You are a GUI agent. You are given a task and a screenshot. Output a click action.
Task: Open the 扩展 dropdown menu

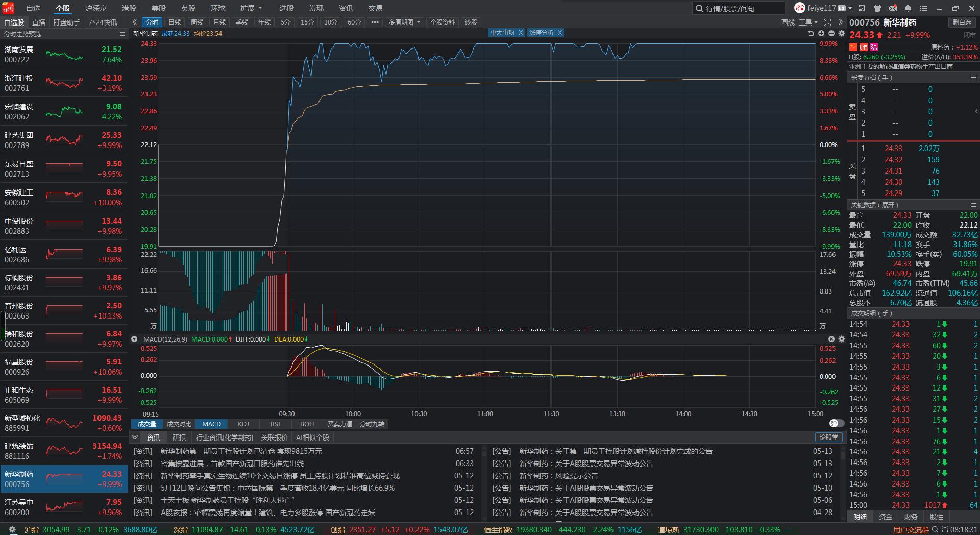251,8
